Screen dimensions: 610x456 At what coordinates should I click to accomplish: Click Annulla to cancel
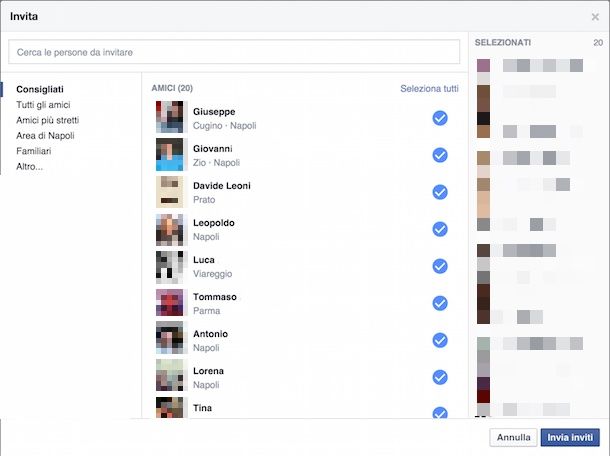click(514, 438)
